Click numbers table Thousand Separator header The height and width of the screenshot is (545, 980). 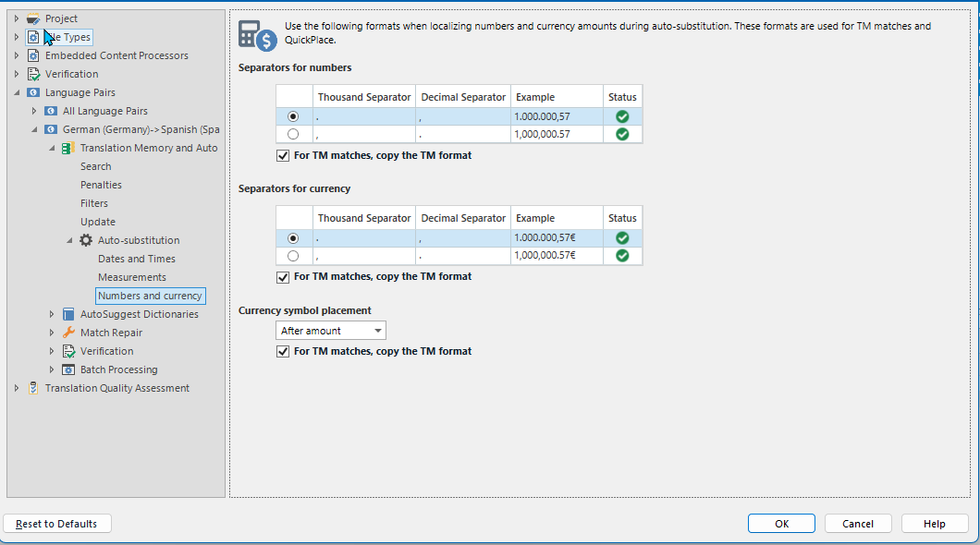(364, 97)
